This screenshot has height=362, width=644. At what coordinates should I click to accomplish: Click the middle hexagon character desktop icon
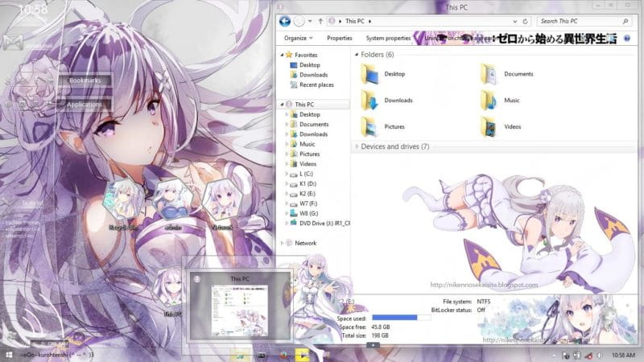point(173,199)
